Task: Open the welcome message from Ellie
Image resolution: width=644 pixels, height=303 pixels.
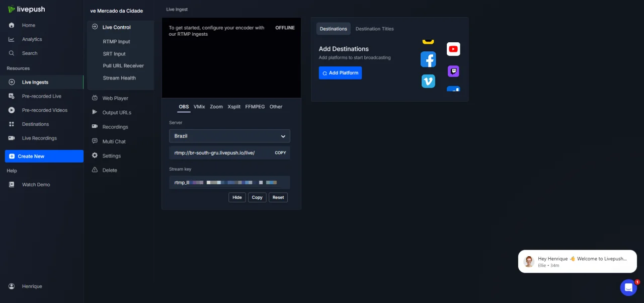Action: coord(578,262)
